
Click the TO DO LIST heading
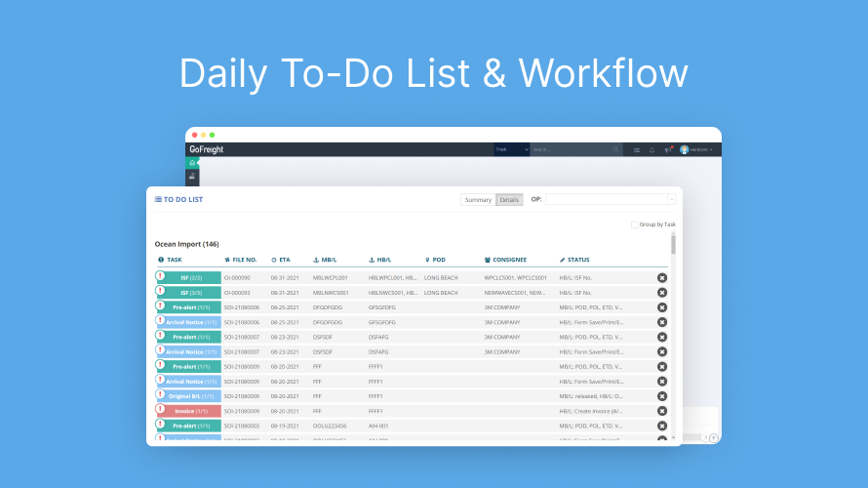click(178, 199)
